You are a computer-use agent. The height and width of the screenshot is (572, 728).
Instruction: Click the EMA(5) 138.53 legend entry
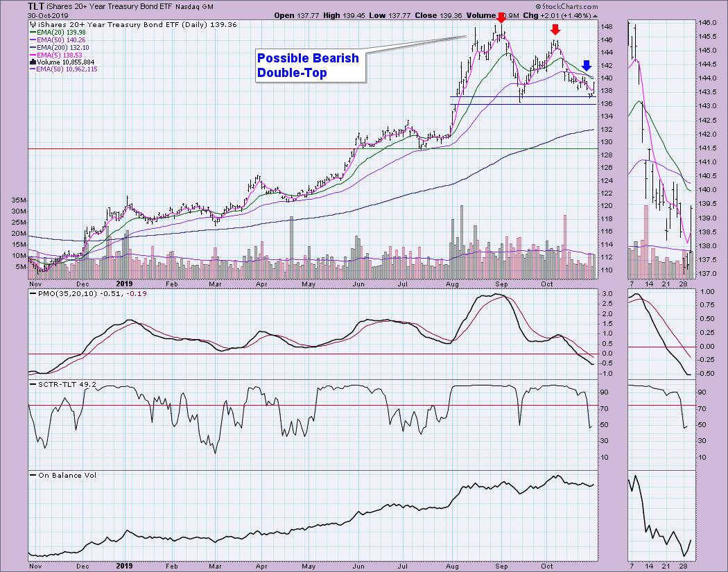[x=55, y=55]
